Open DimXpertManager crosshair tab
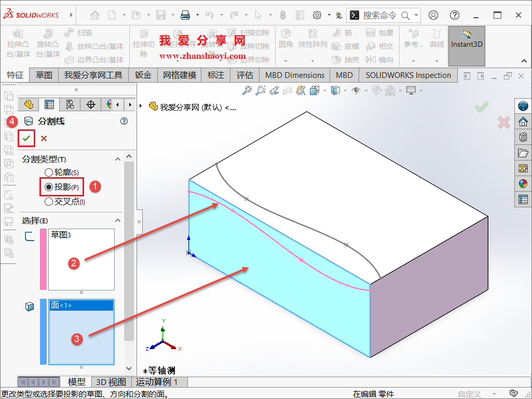 click(x=91, y=104)
